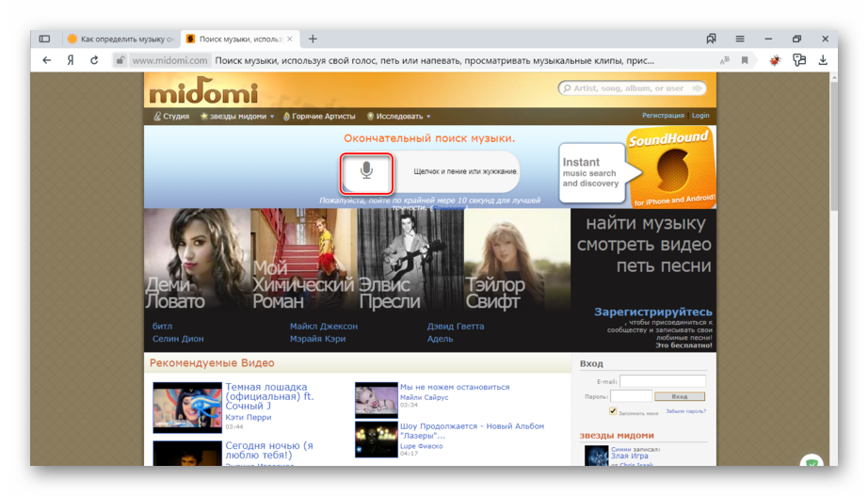Switch to the 'Как определить музыку' tab
The width and height of the screenshot is (868, 496).
pyautogui.click(x=121, y=39)
